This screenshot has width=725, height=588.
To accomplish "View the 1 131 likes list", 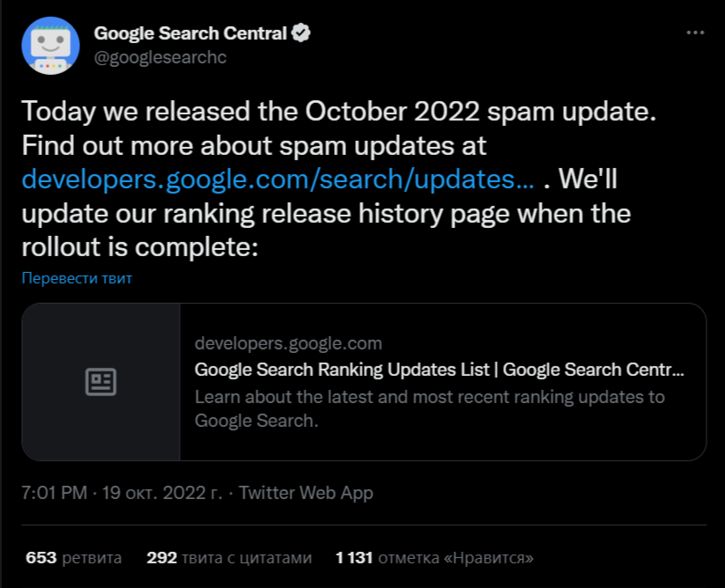I will click(x=434, y=558).
